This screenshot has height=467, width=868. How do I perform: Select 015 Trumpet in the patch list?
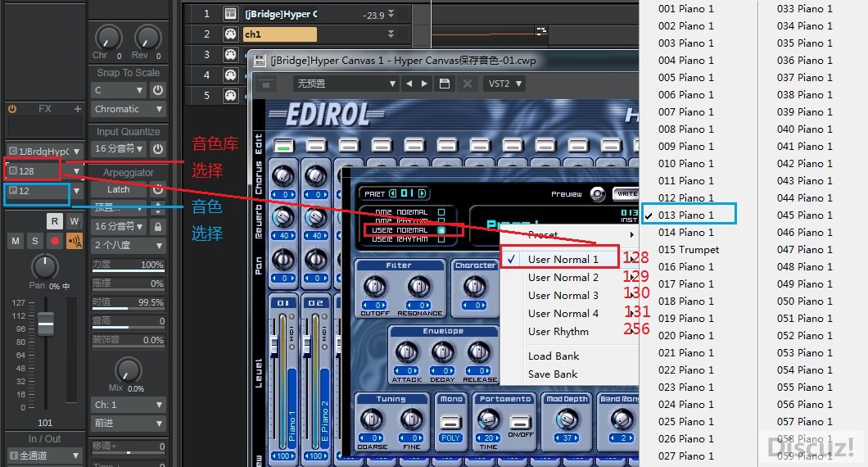click(689, 249)
